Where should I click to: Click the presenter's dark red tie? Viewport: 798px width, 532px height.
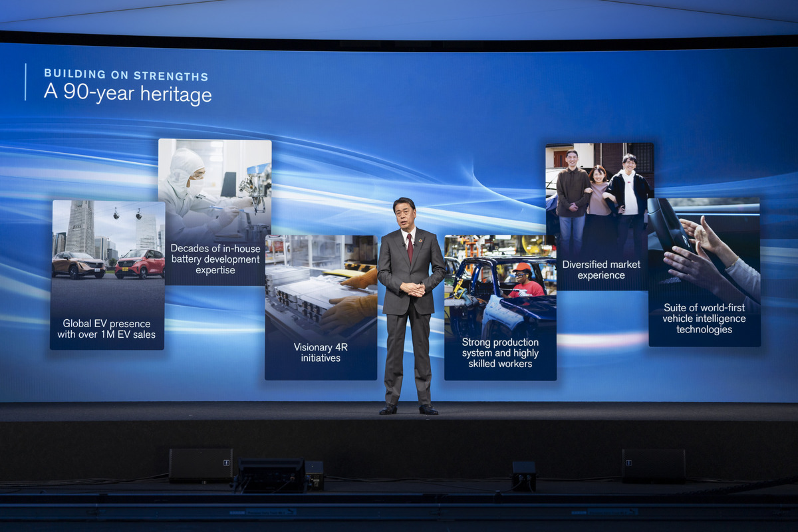[410, 248]
